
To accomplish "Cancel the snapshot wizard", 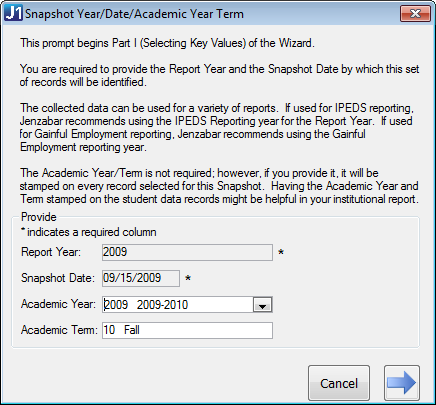I will pos(339,383).
